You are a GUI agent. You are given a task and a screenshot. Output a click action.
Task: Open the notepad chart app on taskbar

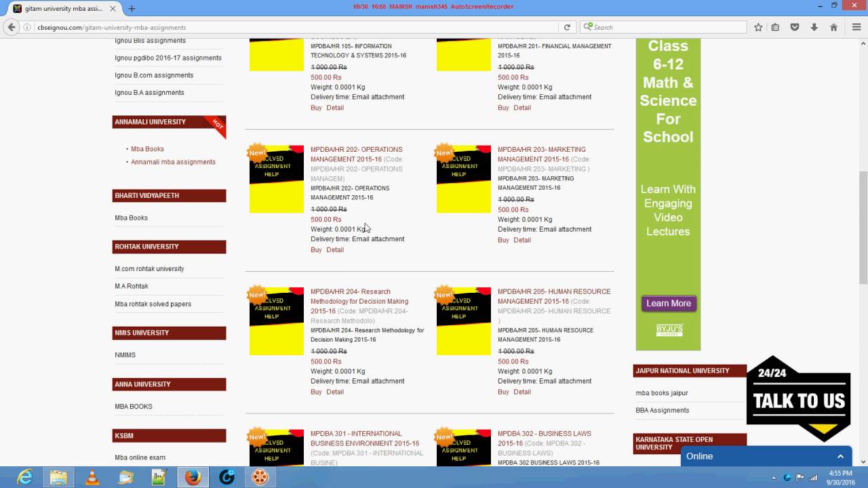click(159, 477)
